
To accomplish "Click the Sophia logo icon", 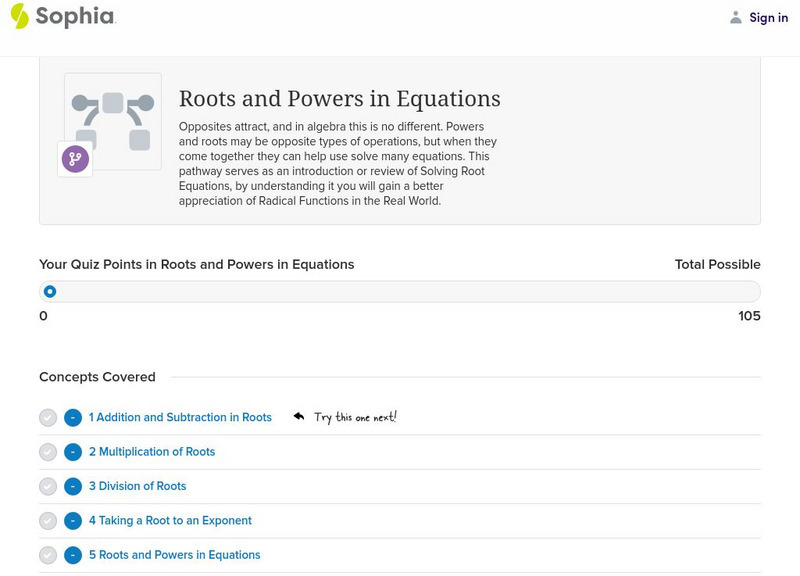I will pos(17,16).
